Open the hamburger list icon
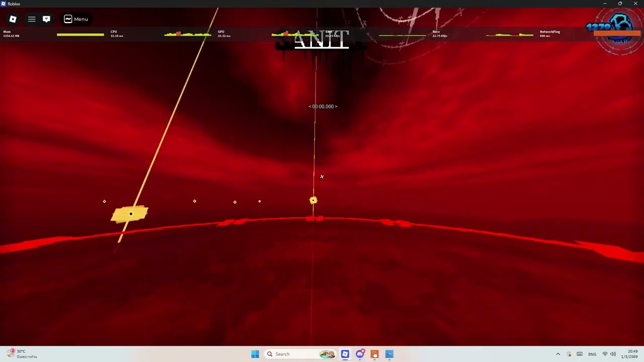This screenshot has width=644, height=362. [32, 19]
